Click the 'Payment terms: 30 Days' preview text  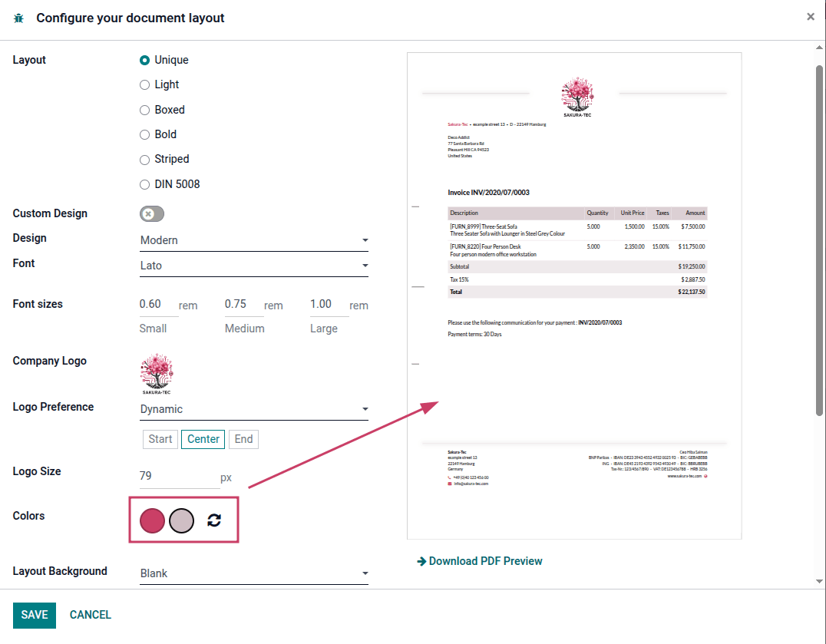click(474, 335)
